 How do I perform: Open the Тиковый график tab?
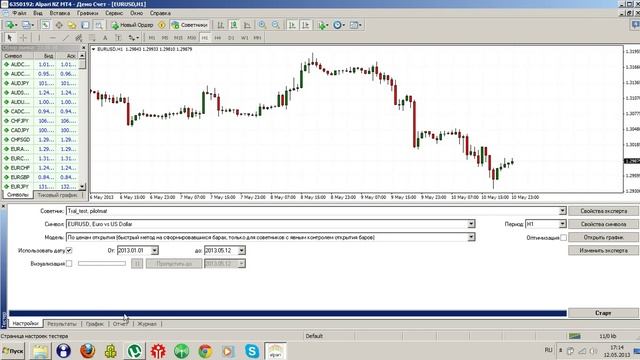(x=57, y=195)
